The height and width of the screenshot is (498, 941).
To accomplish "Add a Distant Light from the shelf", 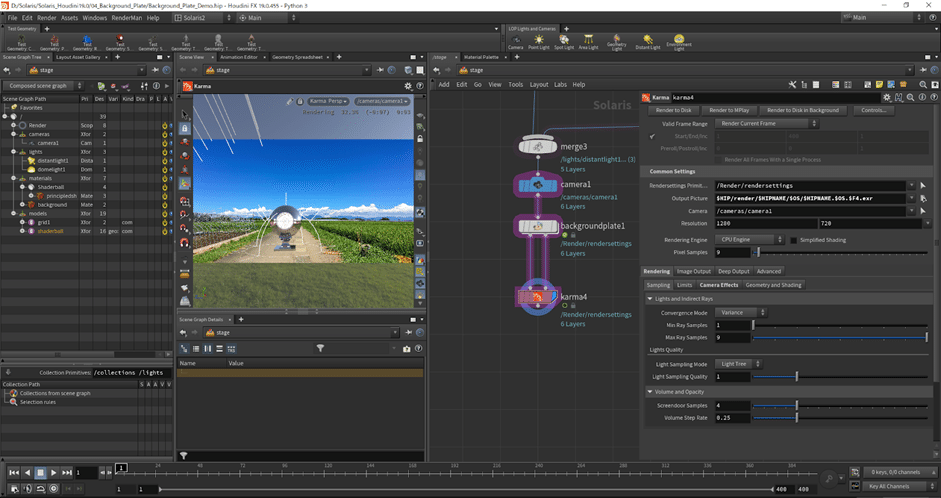I will pos(650,40).
